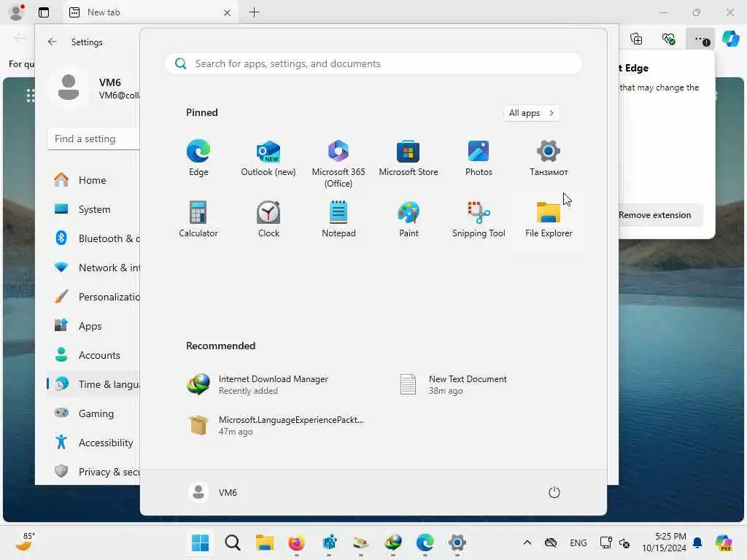Switch to Edge on taskbar
Screen dimensions: 747x560
pos(425,542)
